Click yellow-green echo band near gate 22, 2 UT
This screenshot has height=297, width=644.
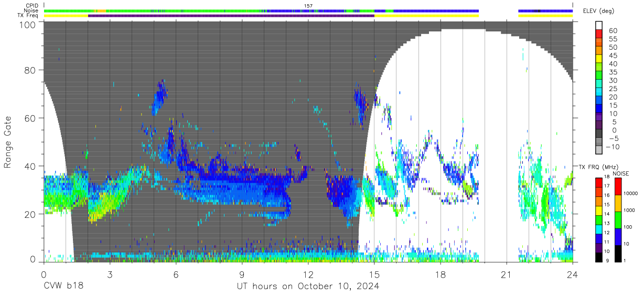pos(101,208)
